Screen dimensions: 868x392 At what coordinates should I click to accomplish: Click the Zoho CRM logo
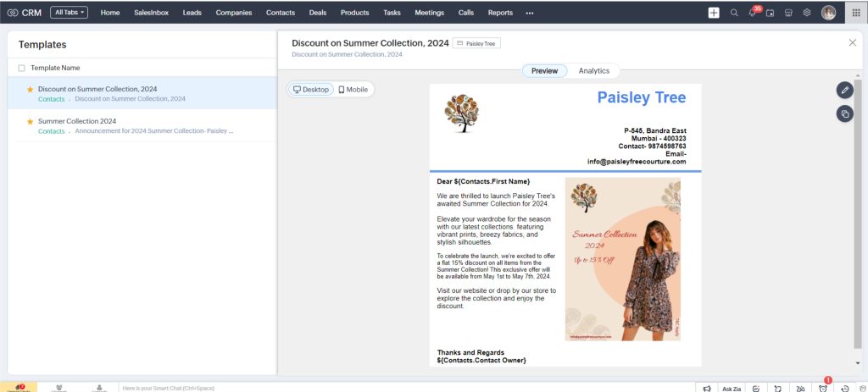click(25, 13)
